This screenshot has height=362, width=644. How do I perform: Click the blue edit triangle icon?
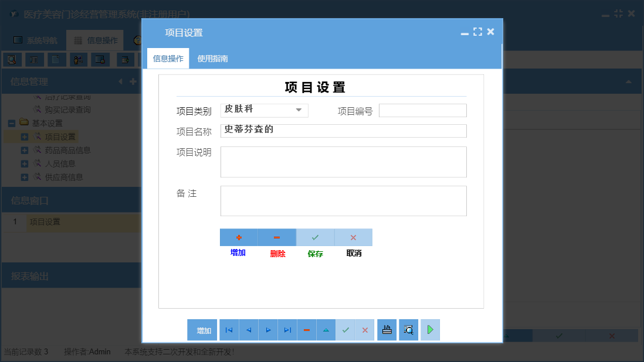(x=326, y=330)
